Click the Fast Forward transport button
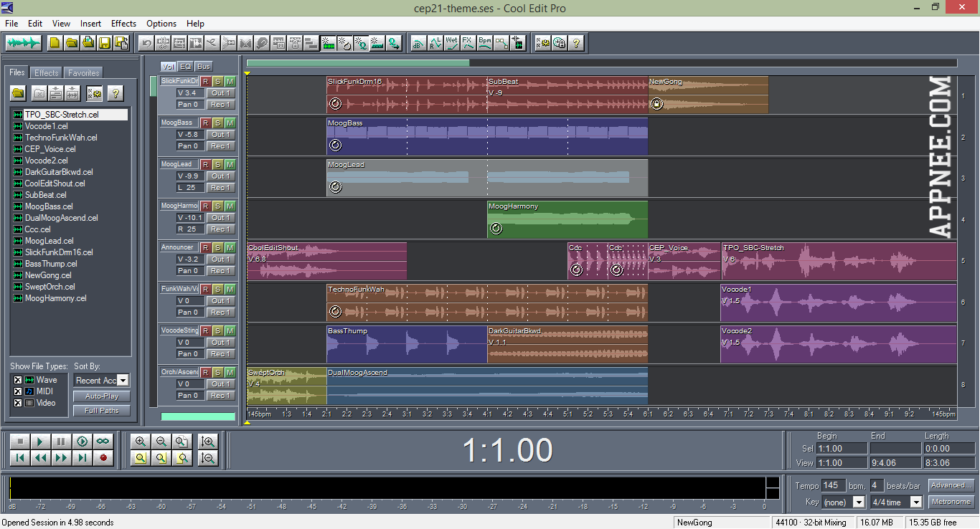 [x=62, y=457]
